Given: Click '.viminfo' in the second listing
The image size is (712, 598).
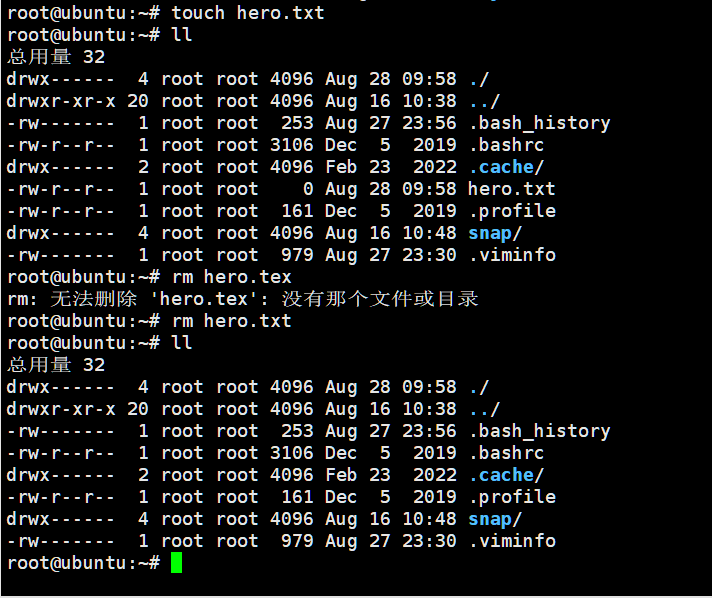Looking at the screenshot, I should click(512, 541).
